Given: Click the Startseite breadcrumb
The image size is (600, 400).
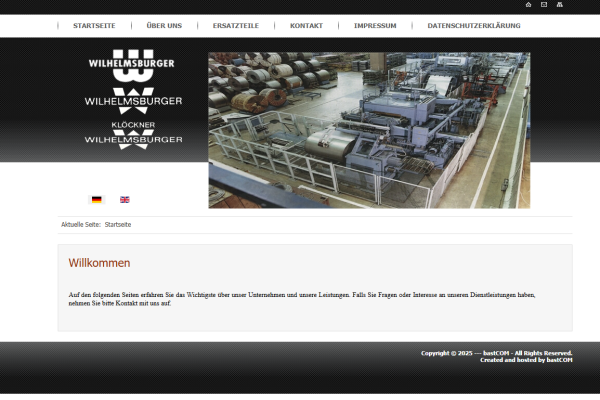Looking at the screenshot, I should click(x=118, y=224).
